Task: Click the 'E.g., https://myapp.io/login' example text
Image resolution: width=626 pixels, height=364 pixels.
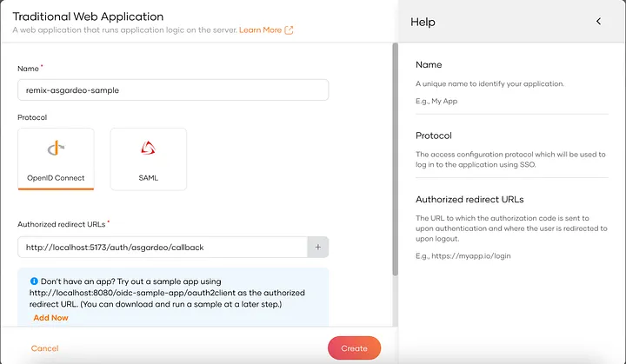Action: (x=463, y=255)
